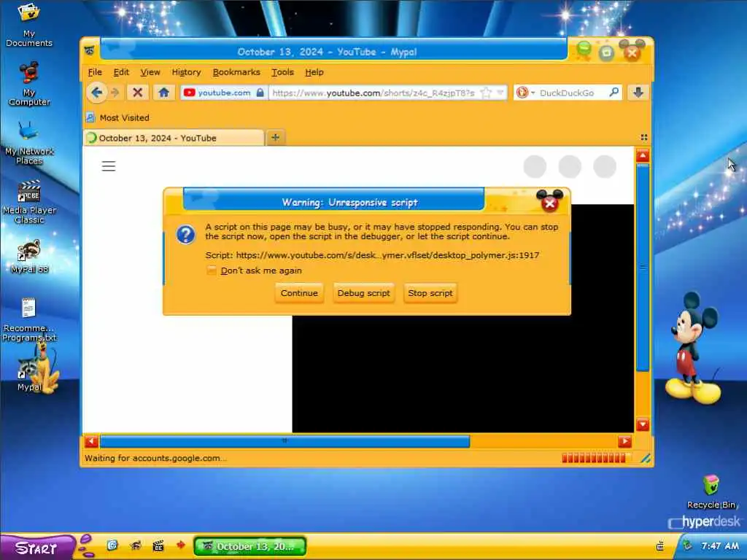Open the YouTube hamburger guide menu

109,166
